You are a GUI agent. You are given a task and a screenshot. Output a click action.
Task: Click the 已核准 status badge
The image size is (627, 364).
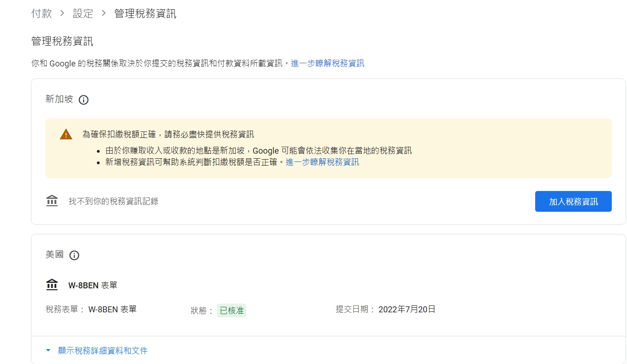(232, 310)
